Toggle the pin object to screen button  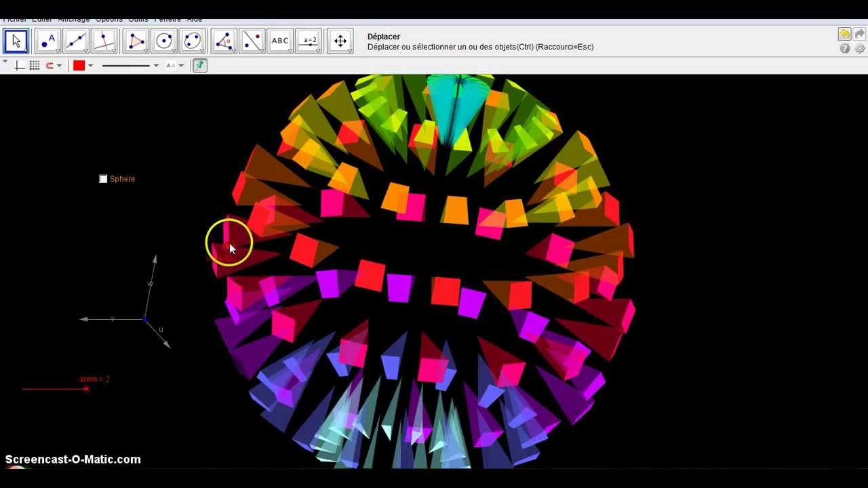(199, 66)
